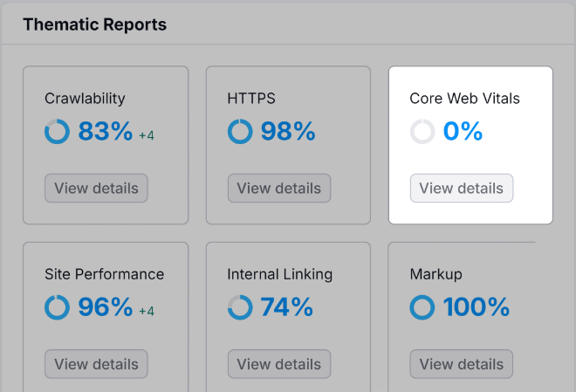576x392 pixels.
Task: Click the Core Web Vitals donut icon
Action: point(422,132)
